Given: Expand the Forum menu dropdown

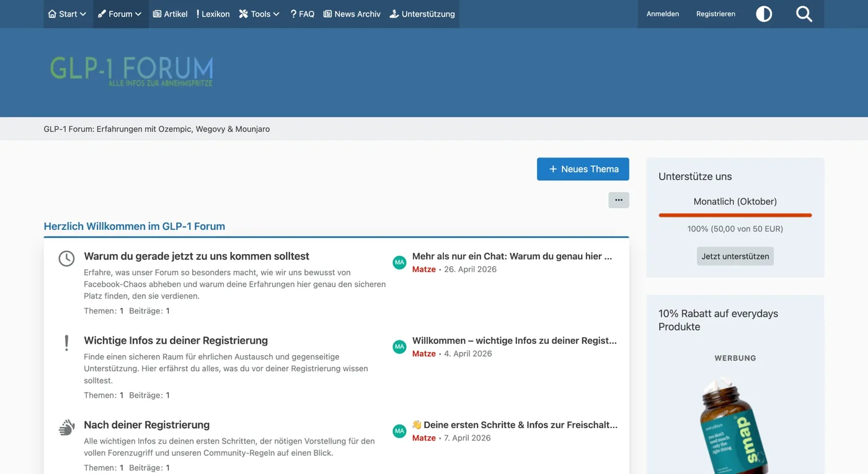Looking at the screenshot, I should tap(120, 14).
